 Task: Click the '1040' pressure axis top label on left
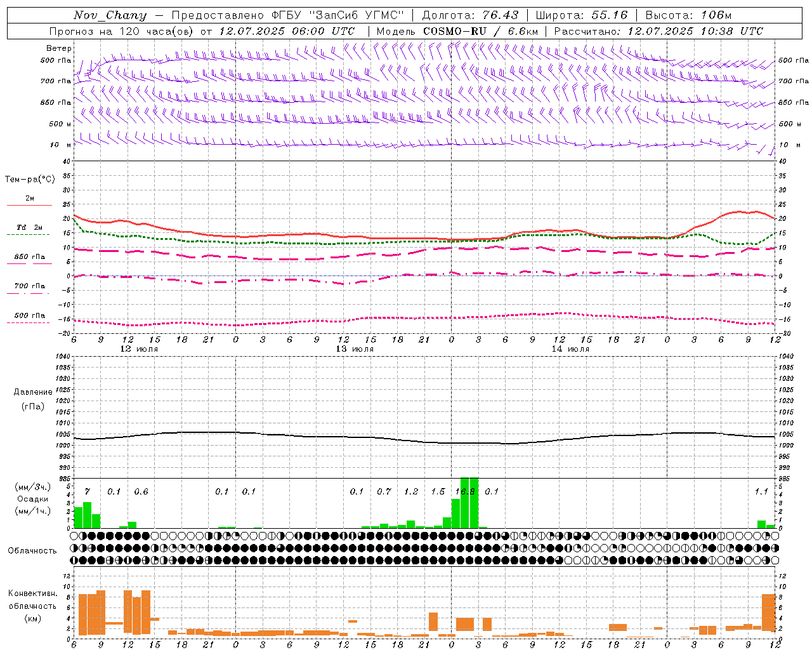click(63, 356)
